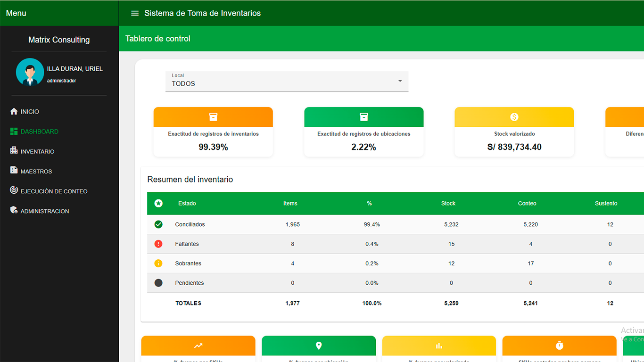This screenshot has height=362, width=644.
Task: Click Faltantes stock value 15
Action: pos(452,244)
